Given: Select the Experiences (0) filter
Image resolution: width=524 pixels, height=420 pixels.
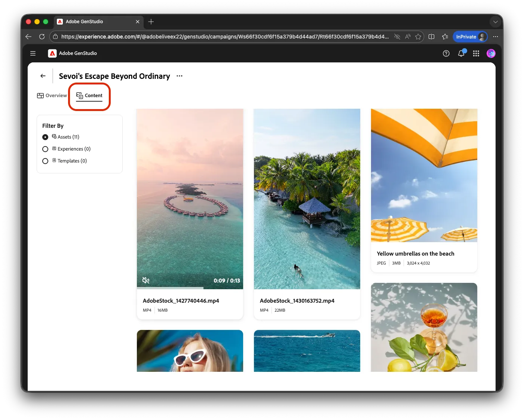Looking at the screenshot, I should 45,149.
